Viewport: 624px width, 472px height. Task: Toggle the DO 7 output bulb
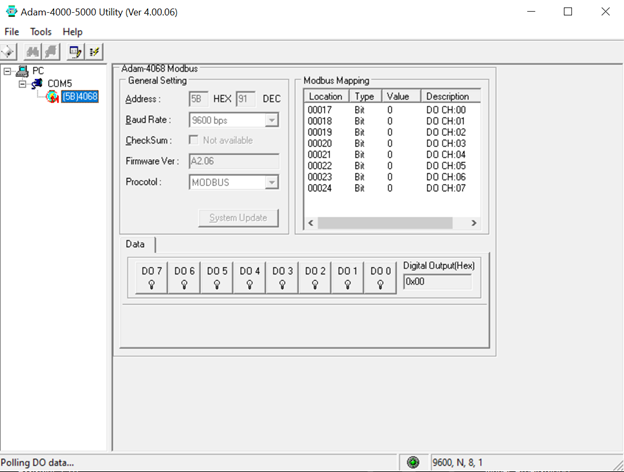[152, 277]
